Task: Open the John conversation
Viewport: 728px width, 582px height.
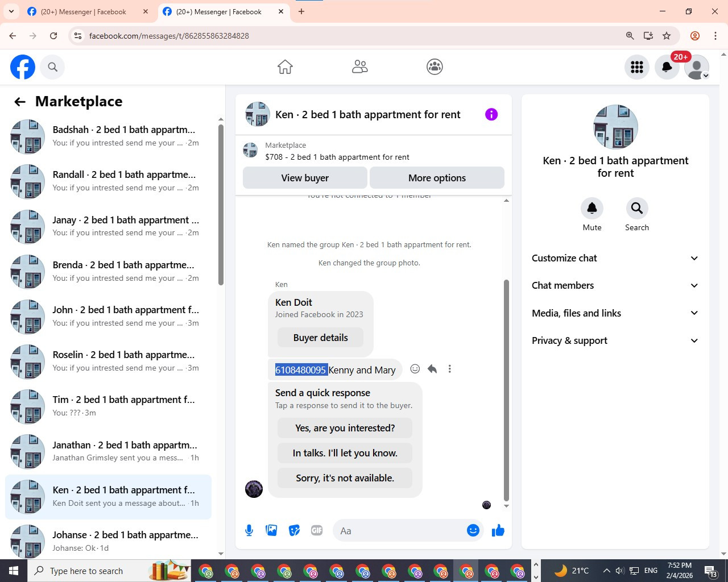Action: pyautogui.click(x=108, y=317)
